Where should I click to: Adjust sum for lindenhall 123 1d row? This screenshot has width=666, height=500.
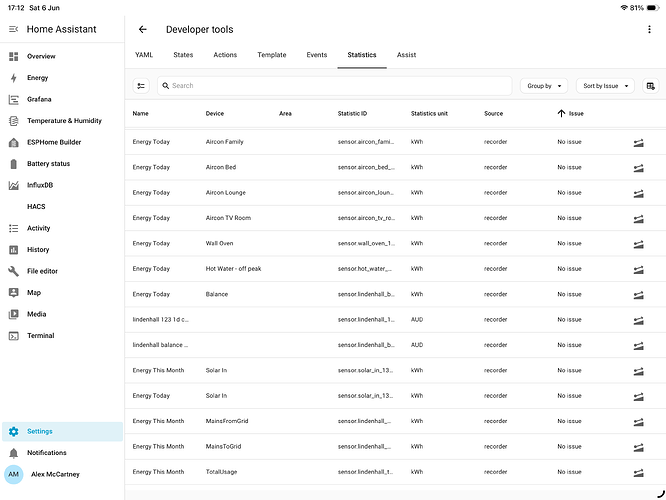point(638,321)
